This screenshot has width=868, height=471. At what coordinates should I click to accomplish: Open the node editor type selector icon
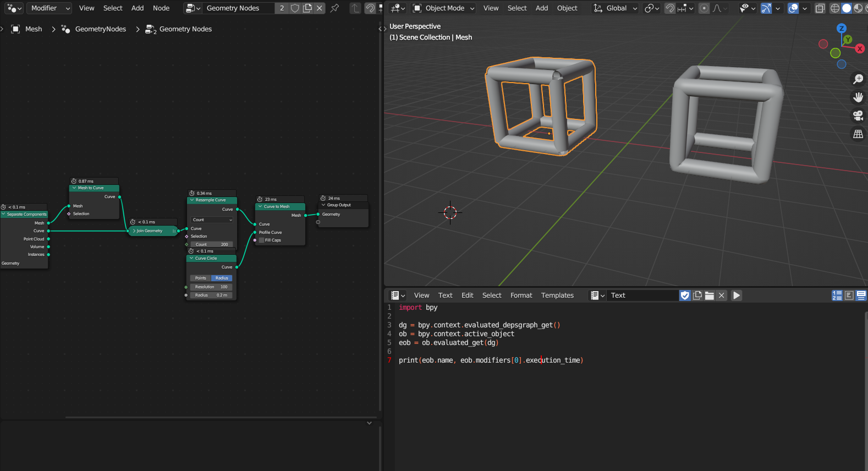point(14,8)
